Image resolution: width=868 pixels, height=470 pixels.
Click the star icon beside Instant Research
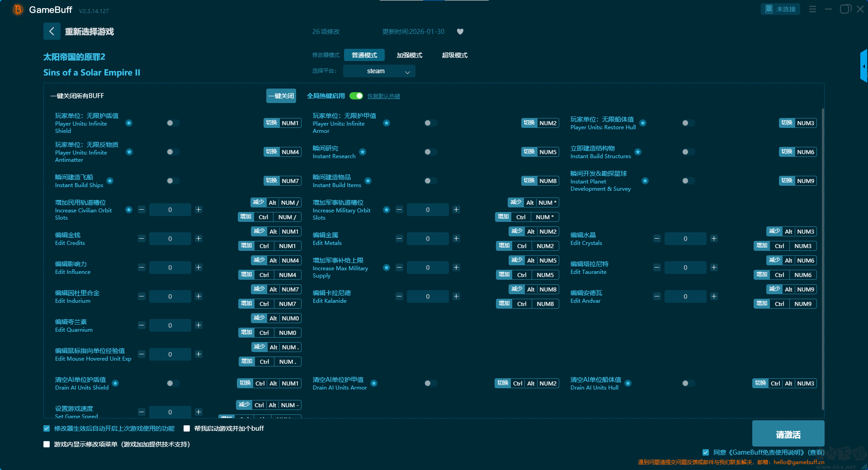click(x=363, y=152)
